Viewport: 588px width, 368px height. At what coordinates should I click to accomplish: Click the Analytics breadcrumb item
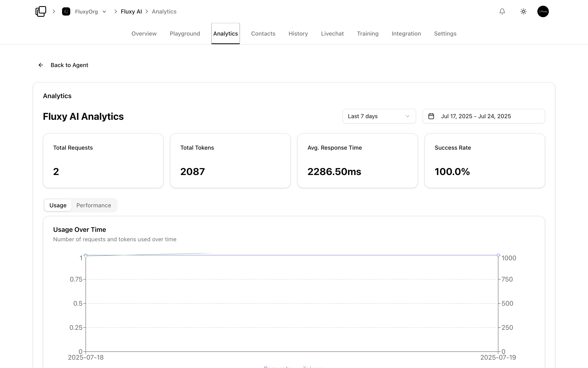pos(164,11)
